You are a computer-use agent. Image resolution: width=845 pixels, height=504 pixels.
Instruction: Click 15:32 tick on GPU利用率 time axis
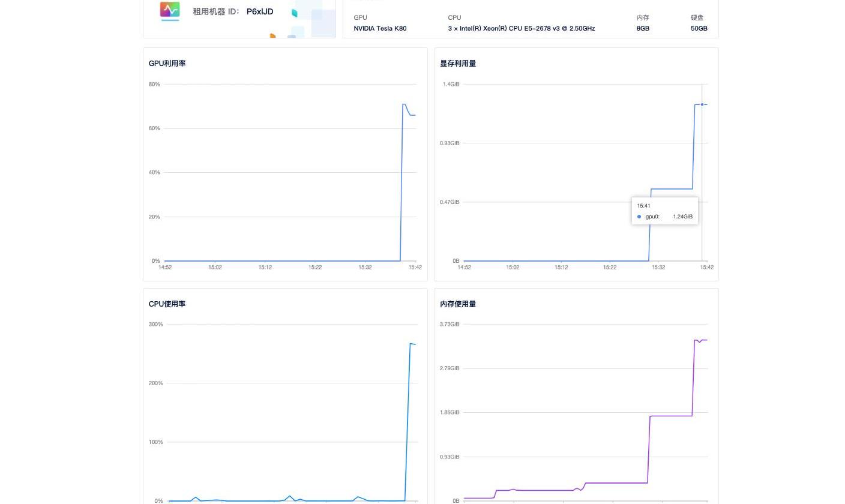coord(365,267)
